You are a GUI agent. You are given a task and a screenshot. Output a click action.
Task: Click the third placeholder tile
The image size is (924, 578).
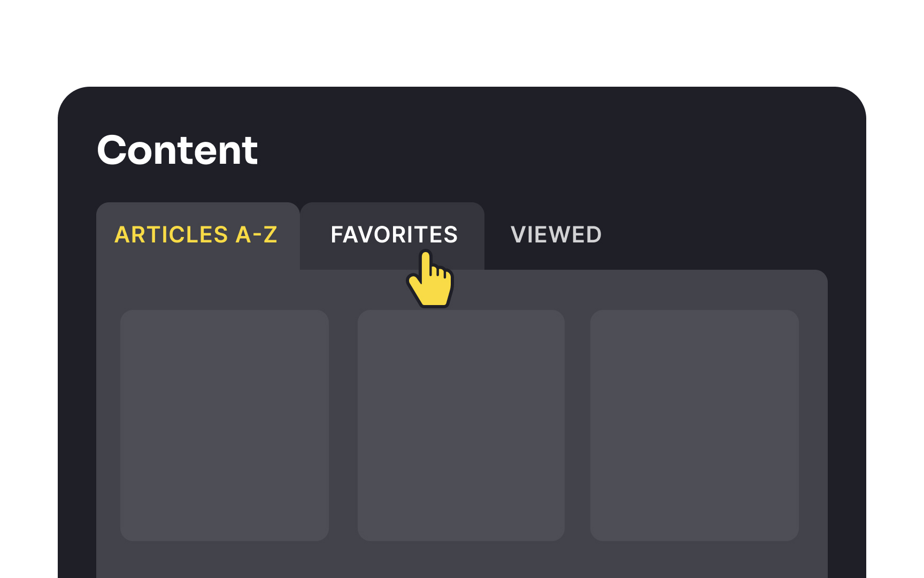pyautogui.click(x=696, y=425)
